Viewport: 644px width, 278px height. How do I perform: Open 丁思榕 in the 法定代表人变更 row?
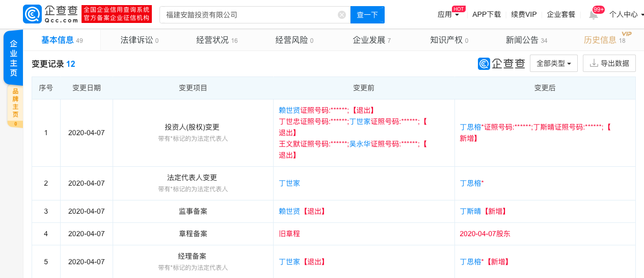click(470, 183)
